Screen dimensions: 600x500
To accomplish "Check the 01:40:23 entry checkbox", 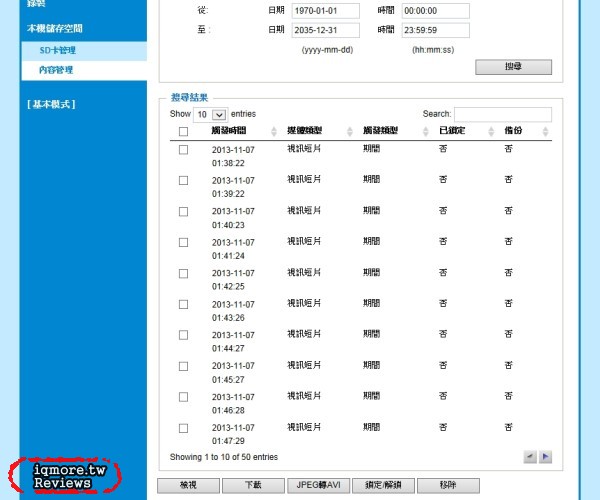I will click(184, 212).
